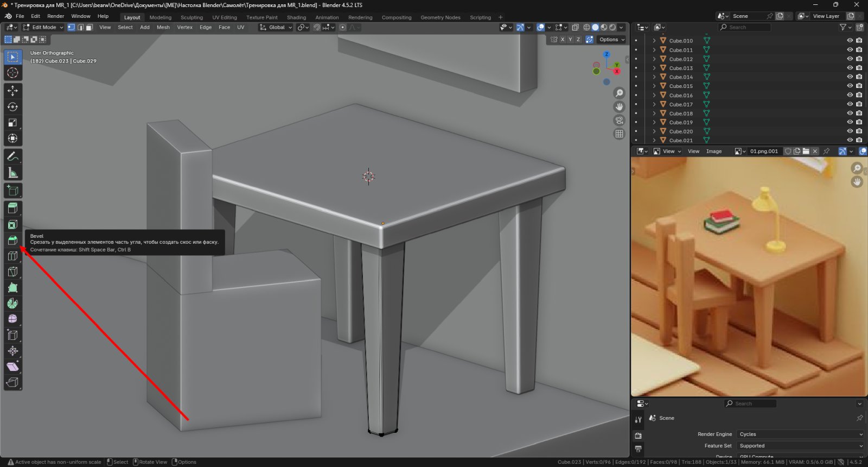Toggle X axis mesh mirror
The height and width of the screenshot is (467, 868).
tap(563, 40)
